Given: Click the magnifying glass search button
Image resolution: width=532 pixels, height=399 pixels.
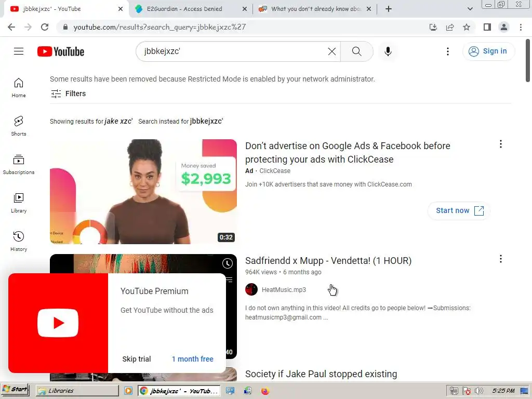Looking at the screenshot, I should pyautogui.click(x=356, y=51).
